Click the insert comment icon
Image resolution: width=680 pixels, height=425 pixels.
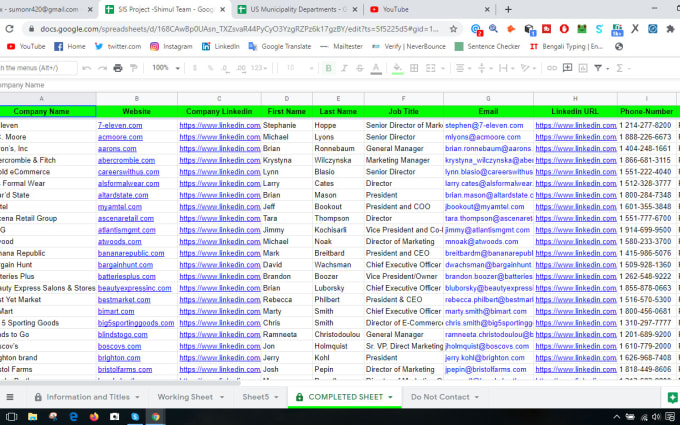coord(567,68)
